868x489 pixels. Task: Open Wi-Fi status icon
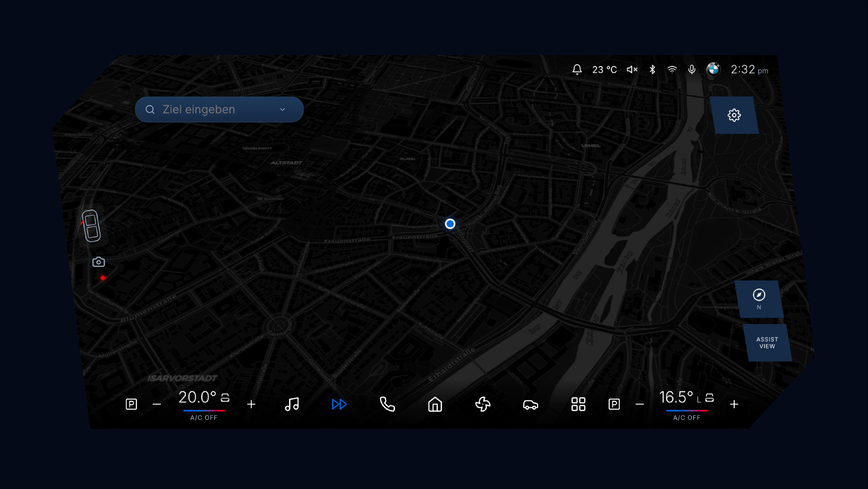[672, 70]
